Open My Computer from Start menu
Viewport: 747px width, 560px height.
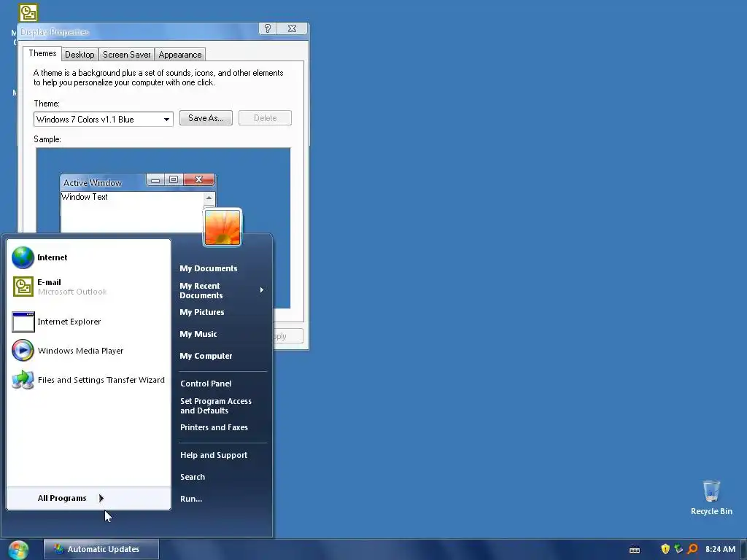(x=206, y=356)
